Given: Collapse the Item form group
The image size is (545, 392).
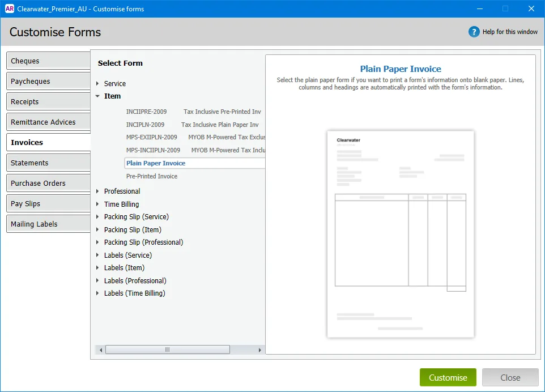Looking at the screenshot, I should coord(97,96).
